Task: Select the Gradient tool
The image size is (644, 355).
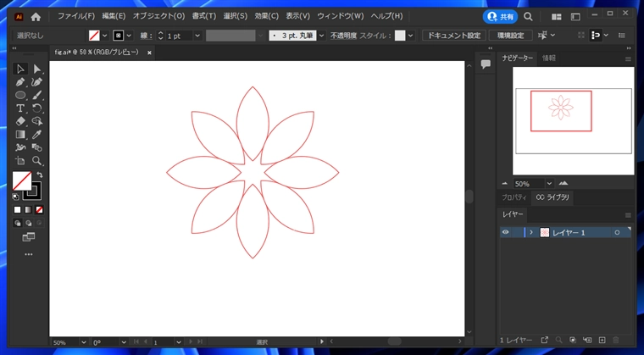Action: [x=20, y=135]
